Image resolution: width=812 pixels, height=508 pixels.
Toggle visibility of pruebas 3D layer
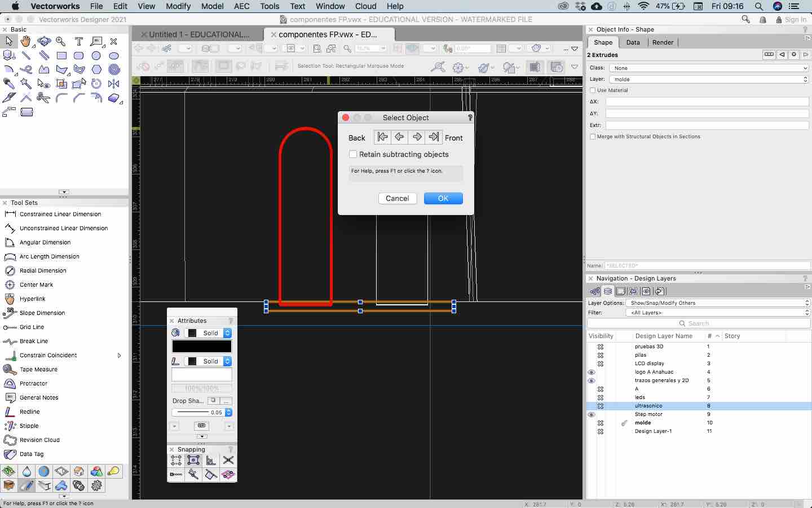point(601,347)
